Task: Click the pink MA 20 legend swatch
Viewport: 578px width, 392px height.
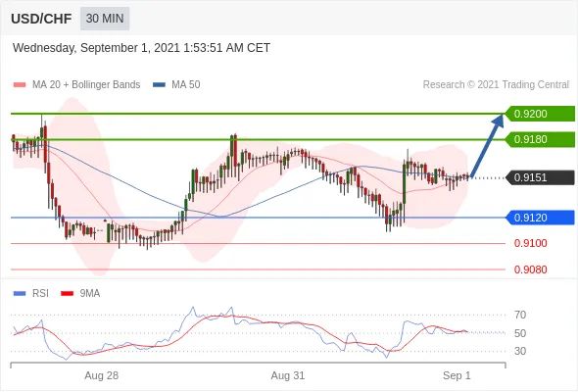Action: tap(20, 85)
